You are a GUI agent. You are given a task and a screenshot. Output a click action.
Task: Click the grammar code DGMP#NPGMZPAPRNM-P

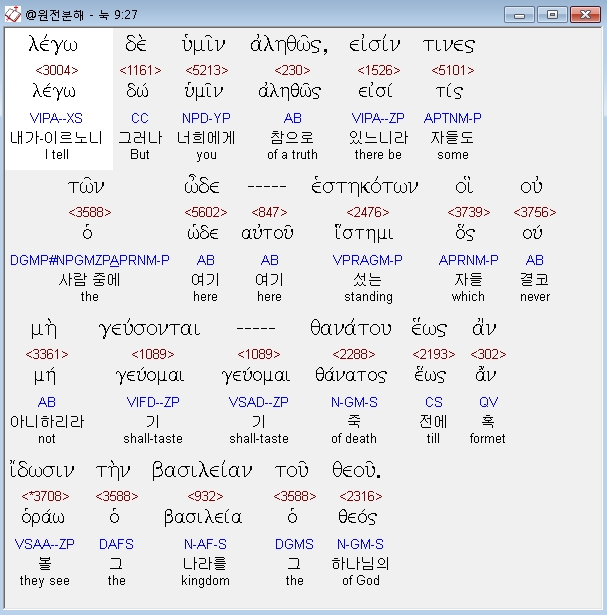(x=90, y=260)
